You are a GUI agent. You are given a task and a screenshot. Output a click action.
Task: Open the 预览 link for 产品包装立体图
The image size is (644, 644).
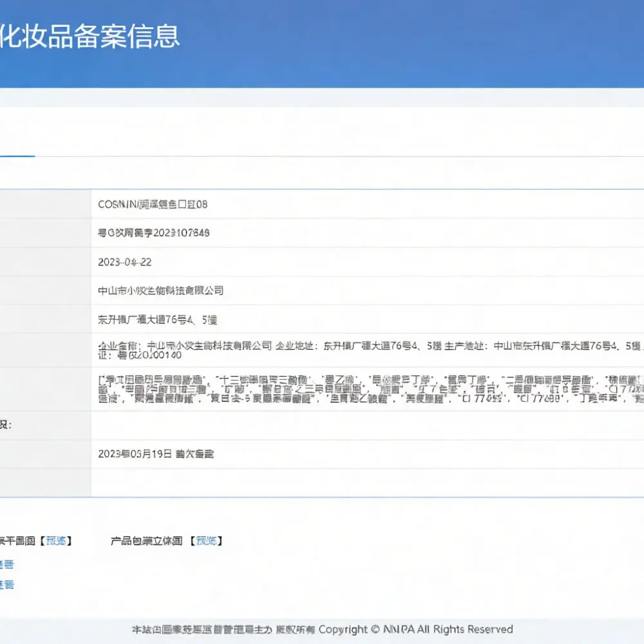[206, 541]
